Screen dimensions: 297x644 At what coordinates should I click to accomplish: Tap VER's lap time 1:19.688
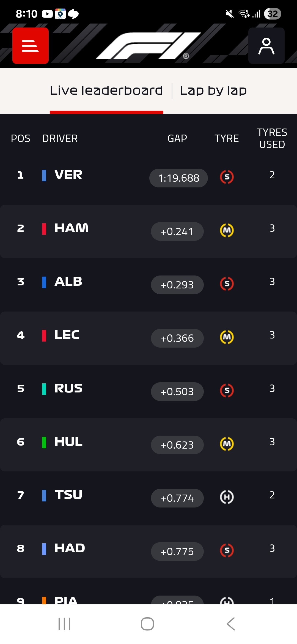coord(178,178)
